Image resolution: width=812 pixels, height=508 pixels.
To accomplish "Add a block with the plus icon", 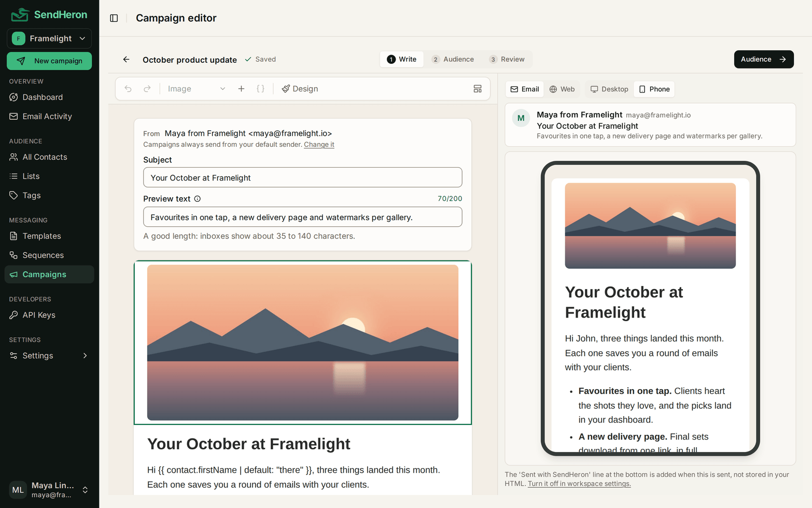I will [241, 89].
